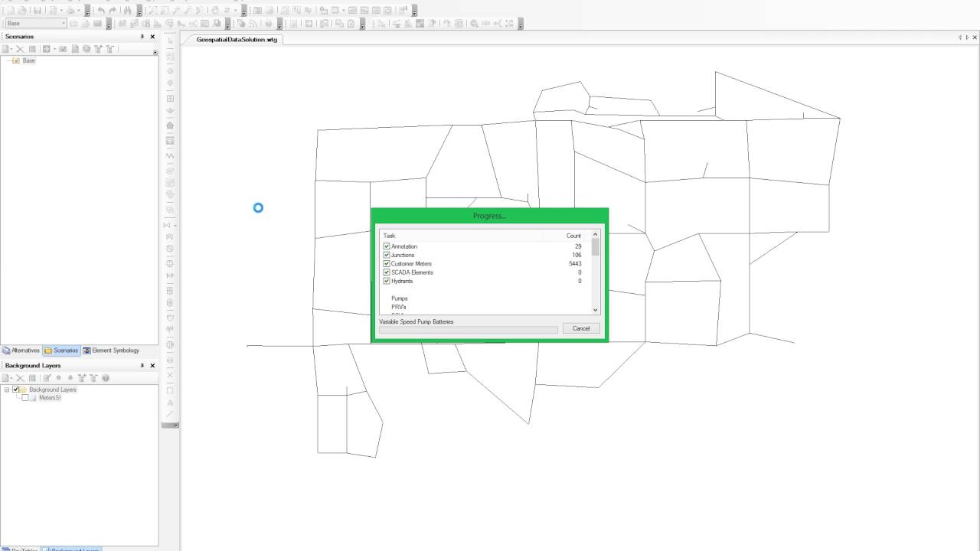
Task: Click Expand All icon in Background Layers toolbar
Action: pyautogui.click(x=82, y=378)
